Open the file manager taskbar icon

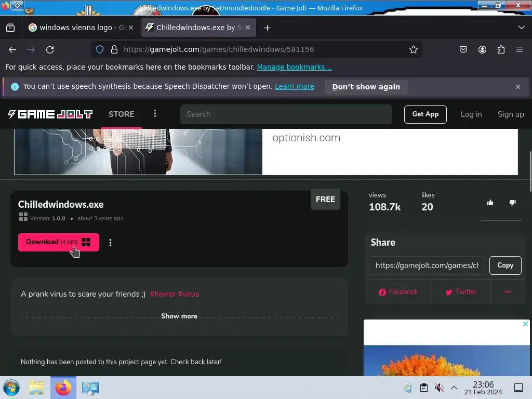[x=36, y=388]
